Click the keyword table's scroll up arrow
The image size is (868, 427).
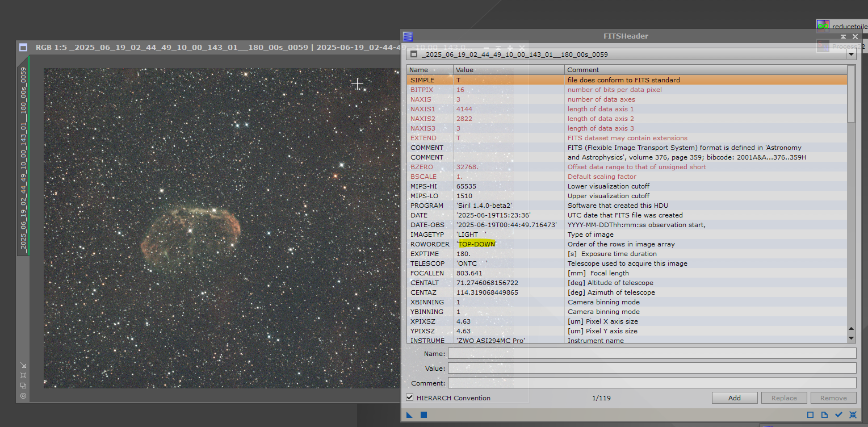pyautogui.click(x=851, y=329)
